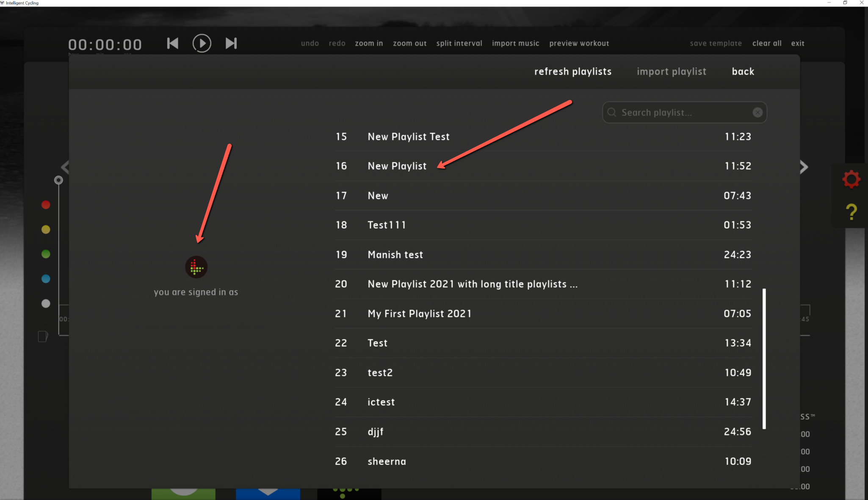
Task: Select preview workout menu item
Action: (579, 43)
